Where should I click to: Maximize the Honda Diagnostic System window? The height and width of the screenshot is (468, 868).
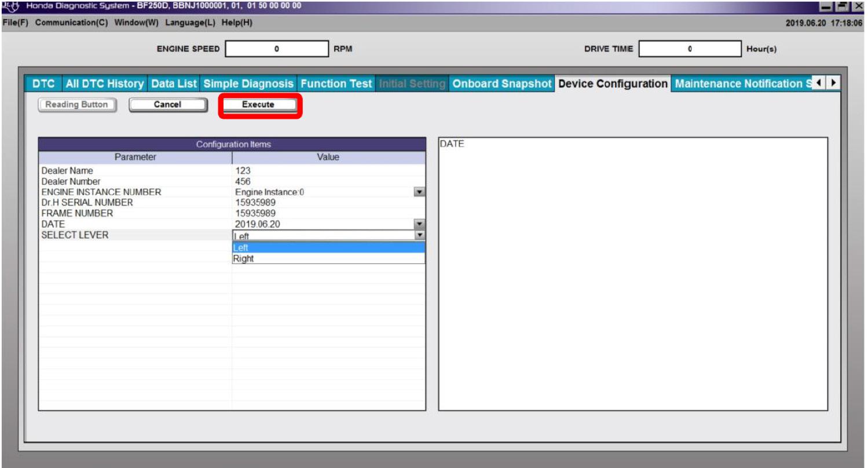point(843,6)
